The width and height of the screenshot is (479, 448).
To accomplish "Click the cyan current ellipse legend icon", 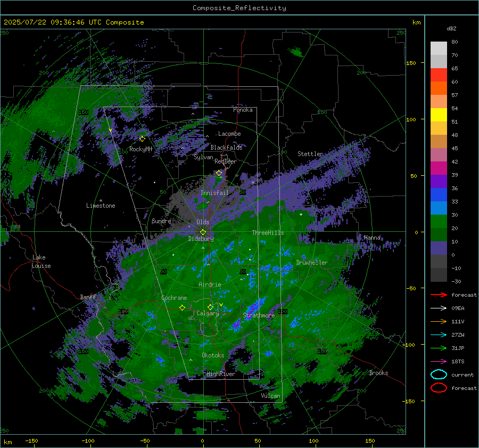I will 439,374.
